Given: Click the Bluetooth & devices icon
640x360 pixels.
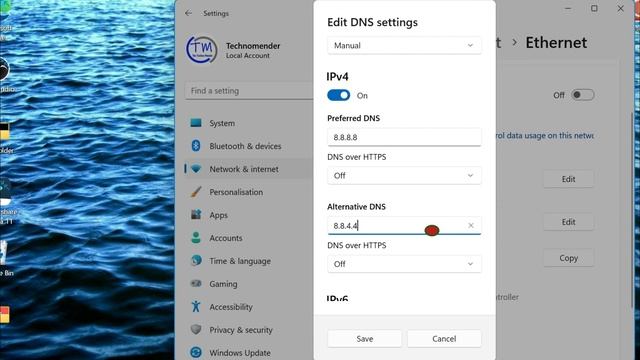Looking at the screenshot, I should click(x=196, y=146).
